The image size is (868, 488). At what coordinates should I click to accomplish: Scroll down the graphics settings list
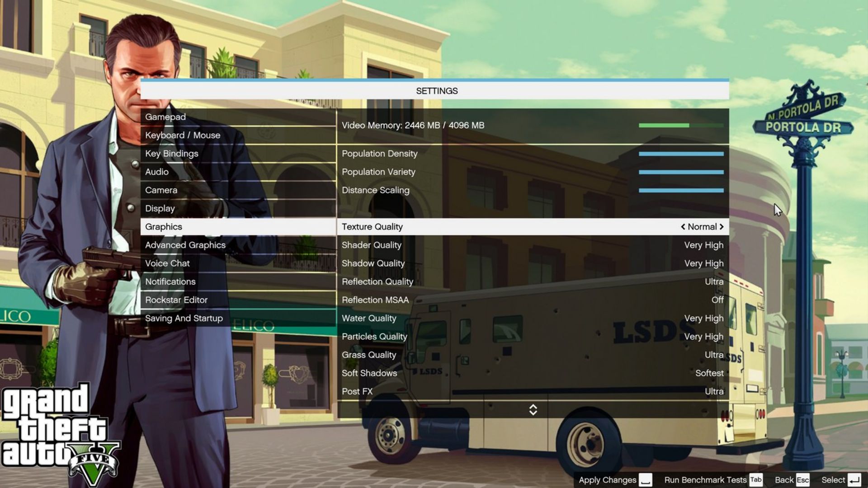tap(532, 414)
